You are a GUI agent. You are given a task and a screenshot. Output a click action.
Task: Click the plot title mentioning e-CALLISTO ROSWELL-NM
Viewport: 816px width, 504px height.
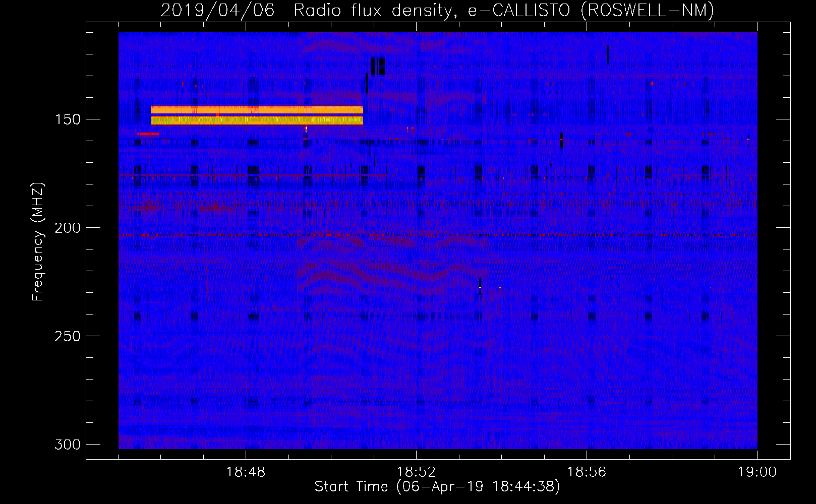pyautogui.click(x=437, y=10)
